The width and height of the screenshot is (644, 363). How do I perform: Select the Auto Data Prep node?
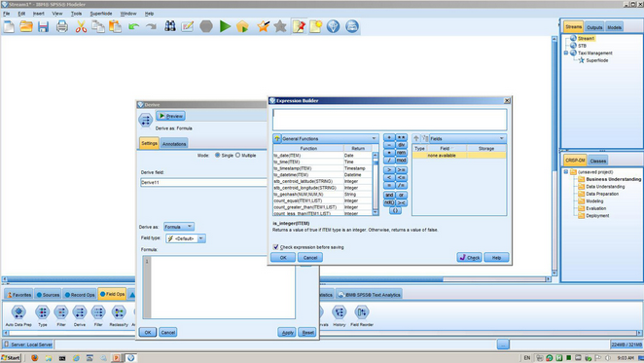(18, 315)
